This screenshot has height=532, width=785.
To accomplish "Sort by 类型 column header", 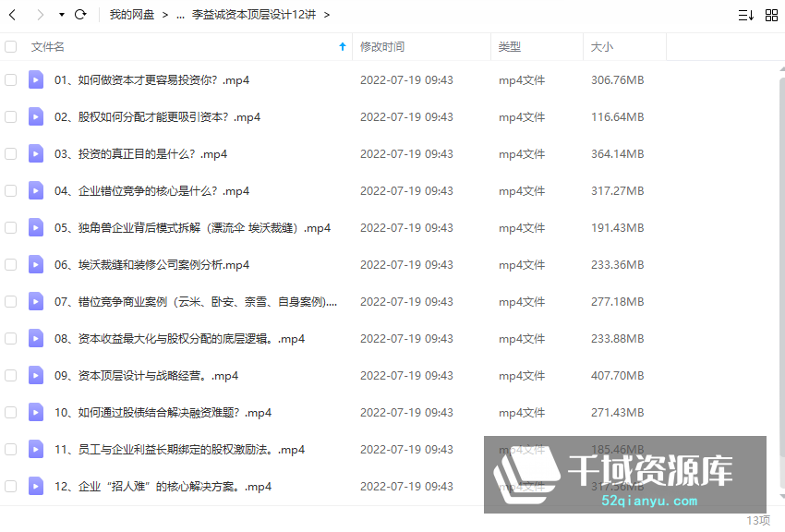I will [510, 47].
